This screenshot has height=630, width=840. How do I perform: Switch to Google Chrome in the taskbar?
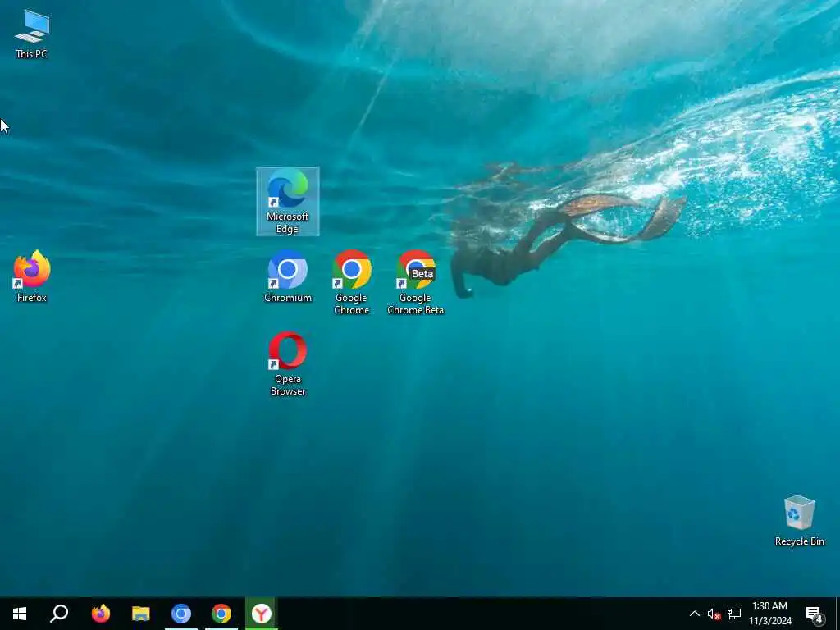pyautogui.click(x=221, y=614)
